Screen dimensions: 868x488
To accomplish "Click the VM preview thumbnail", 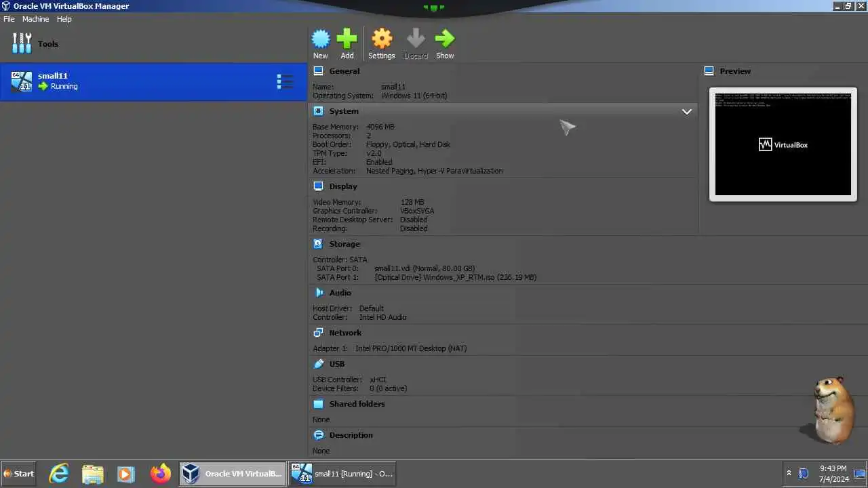I will [783, 144].
